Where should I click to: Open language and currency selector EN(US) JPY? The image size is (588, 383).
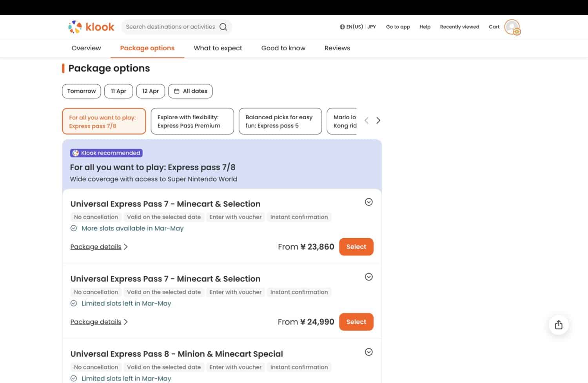pos(358,27)
